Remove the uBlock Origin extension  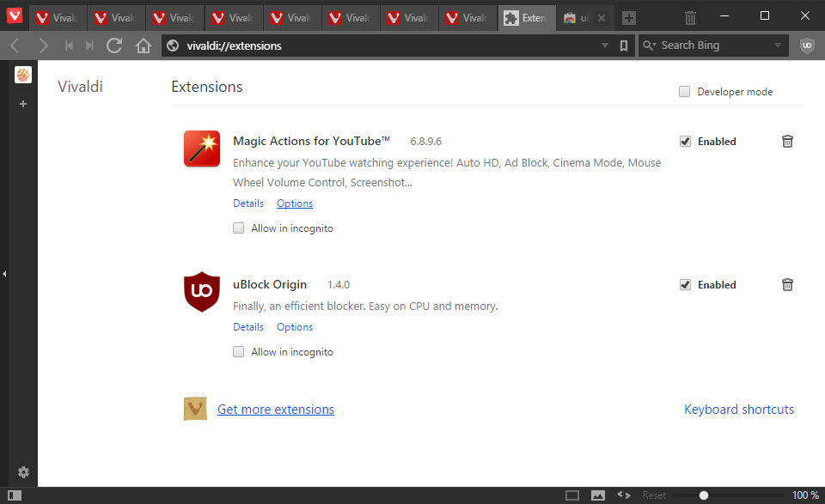tap(787, 284)
